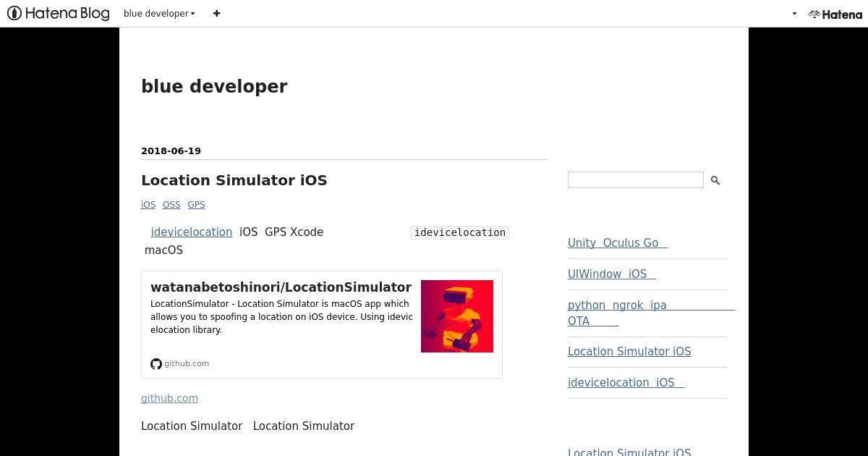868x456 pixels.
Task: Open the blue developer blog title
Action: pos(214,86)
